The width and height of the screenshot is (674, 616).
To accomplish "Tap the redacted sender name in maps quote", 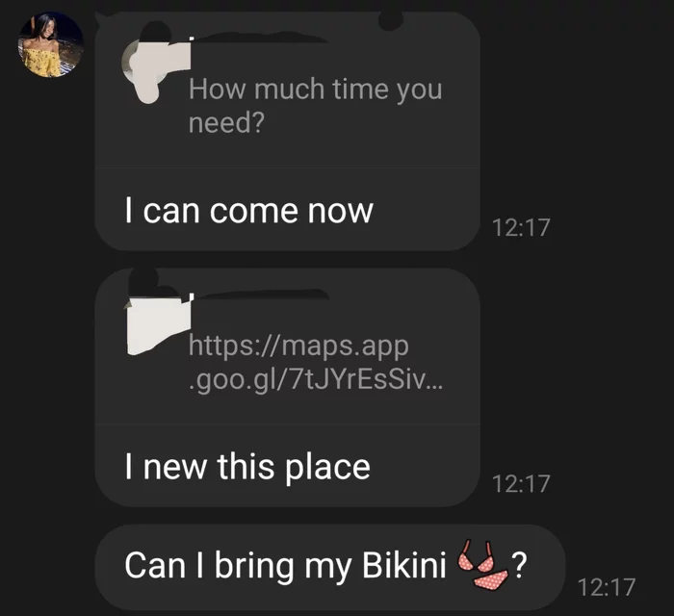I will pyautogui.click(x=260, y=295).
